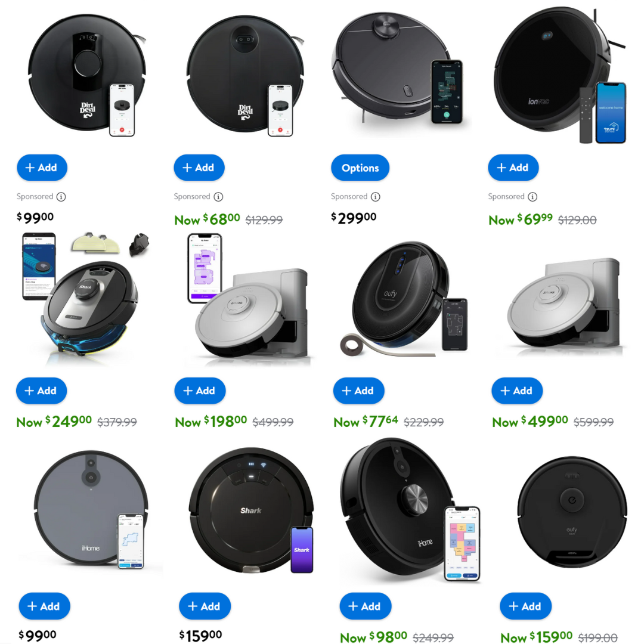Image resolution: width=644 pixels, height=644 pixels.
Task: Add the ionvac $69.99 robot vacuum
Action: click(x=513, y=168)
